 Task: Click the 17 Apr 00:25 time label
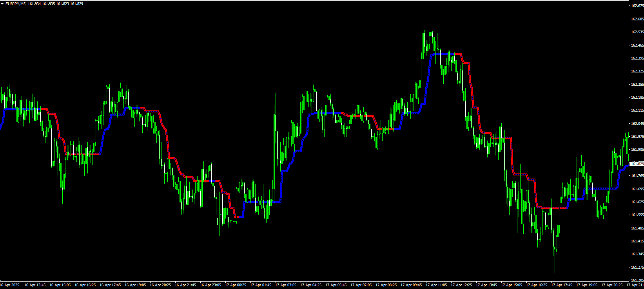click(x=236, y=285)
